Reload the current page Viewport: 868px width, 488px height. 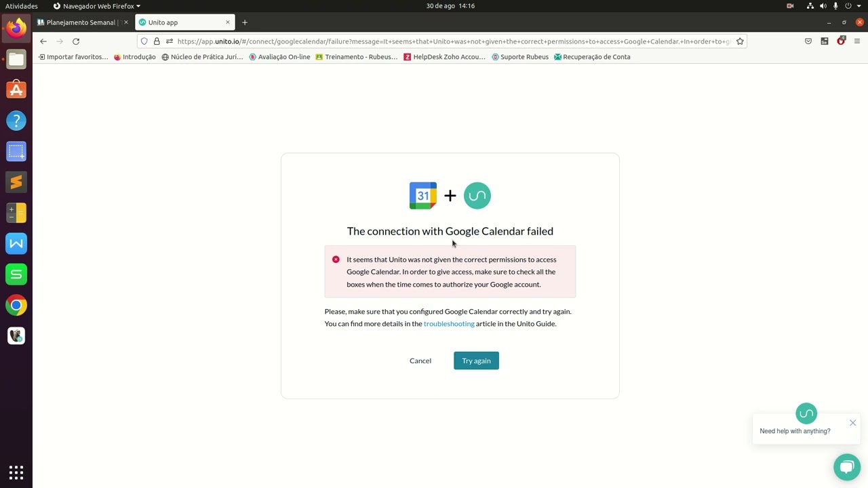click(76, 41)
